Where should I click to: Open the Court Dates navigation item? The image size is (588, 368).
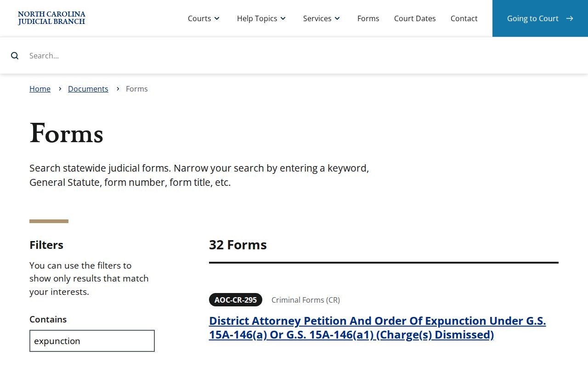pos(415,18)
